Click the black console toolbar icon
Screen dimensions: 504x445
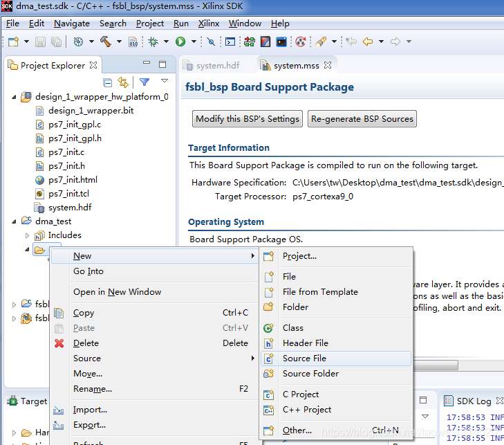pyautogui.click(x=281, y=42)
